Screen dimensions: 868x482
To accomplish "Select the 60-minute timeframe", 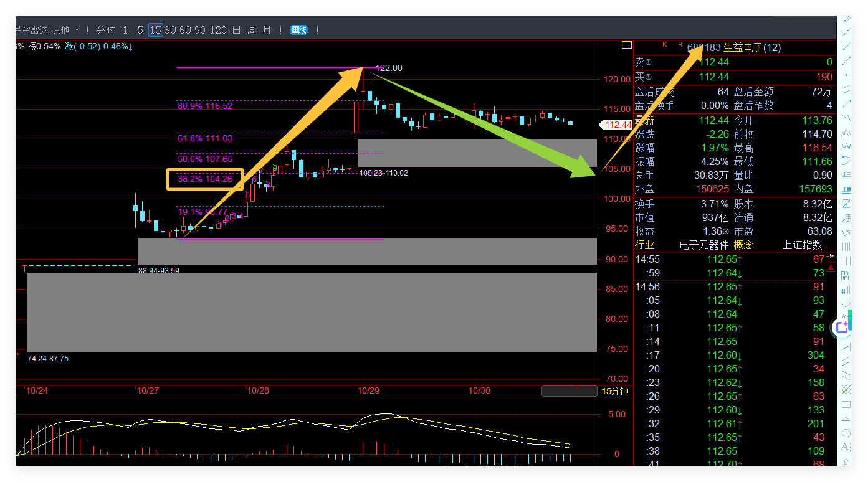I will pos(185,30).
